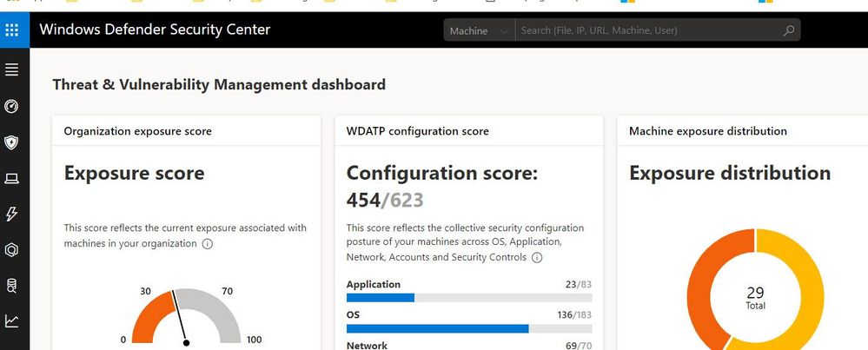The height and width of the screenshot is (350, 868).
Task: Click the 'OS' category label
Action: tap(353, 315)
